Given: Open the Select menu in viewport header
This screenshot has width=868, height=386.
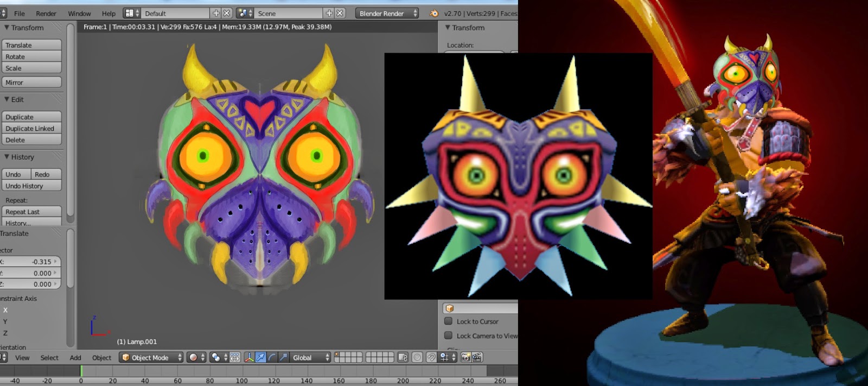Looking at the screenshot, I should pos(49,357).
